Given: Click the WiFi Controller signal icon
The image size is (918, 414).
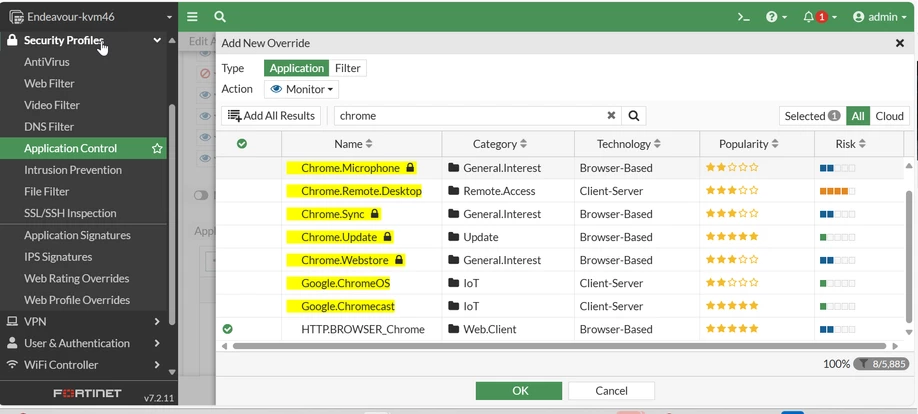Looking at the screenshot, I should (x=12, y=365).
